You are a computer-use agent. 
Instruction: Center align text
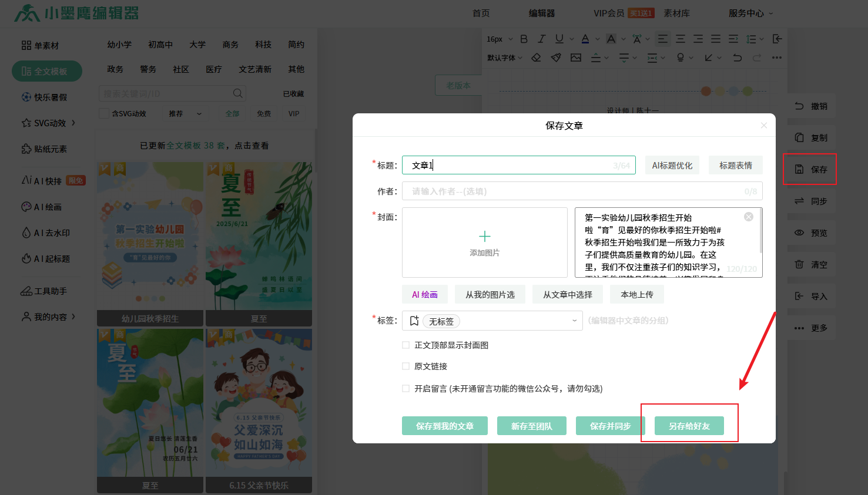[681, 39]
